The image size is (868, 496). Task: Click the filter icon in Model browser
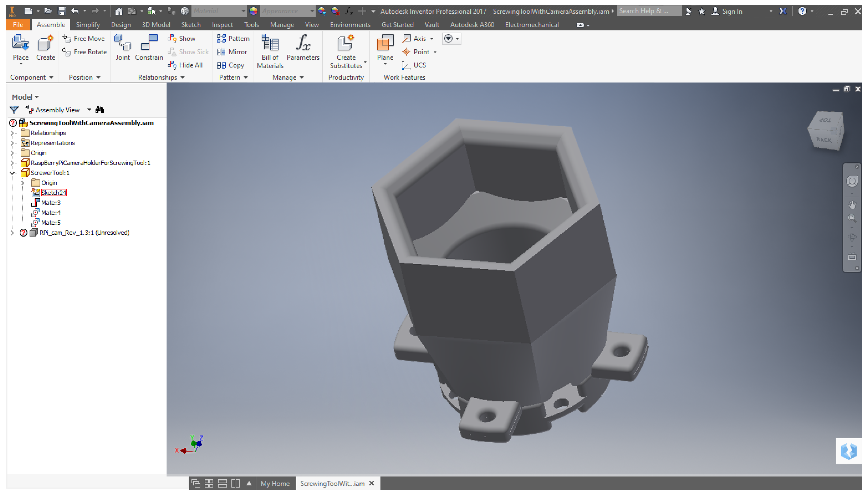(14, 110)
